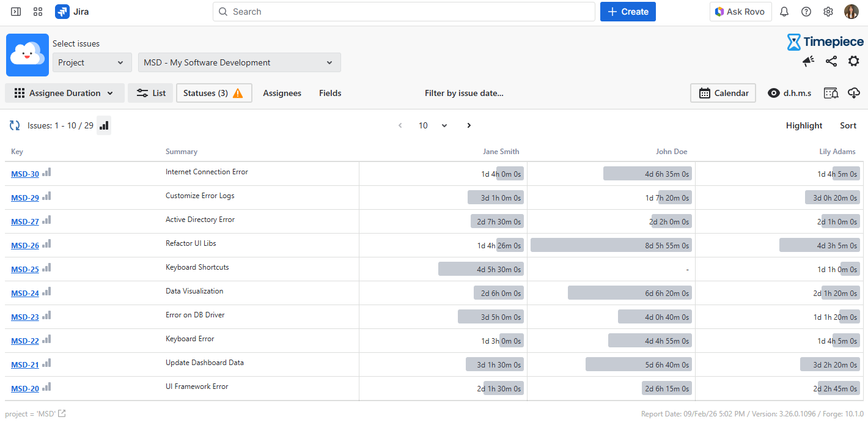Open Jira notifications bell

(x=784, y=12)
